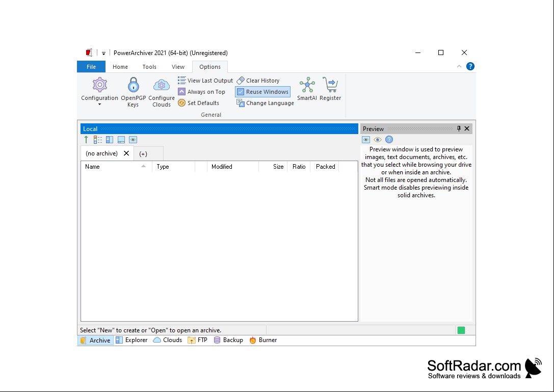Click the Clear History eraser icon
The width and height of the screenshot is (554, 392).
[241, 81]
